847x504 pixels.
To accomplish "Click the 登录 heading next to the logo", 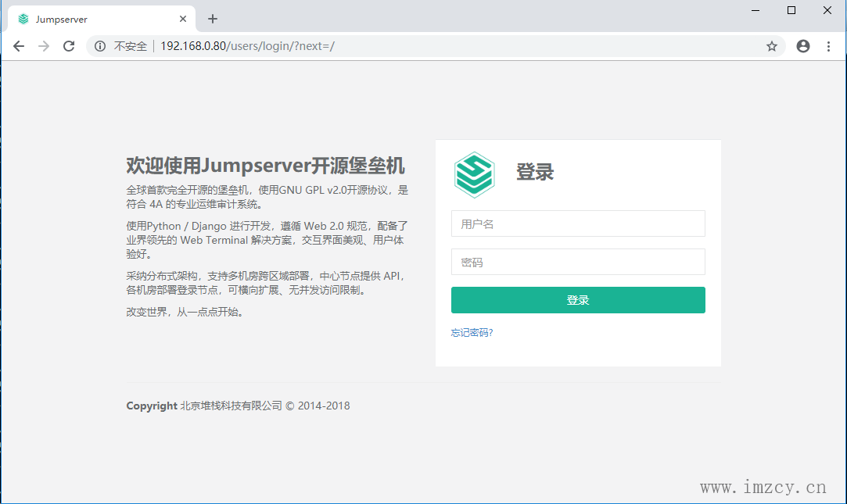I will 535,173.
